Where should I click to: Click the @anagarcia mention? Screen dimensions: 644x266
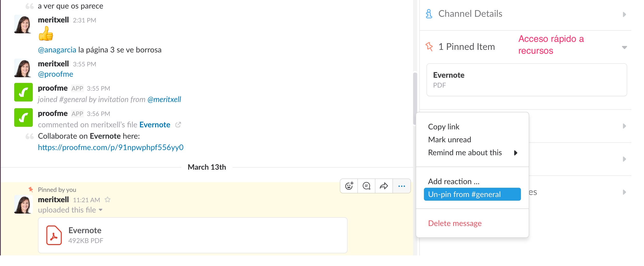coord(57,50)
